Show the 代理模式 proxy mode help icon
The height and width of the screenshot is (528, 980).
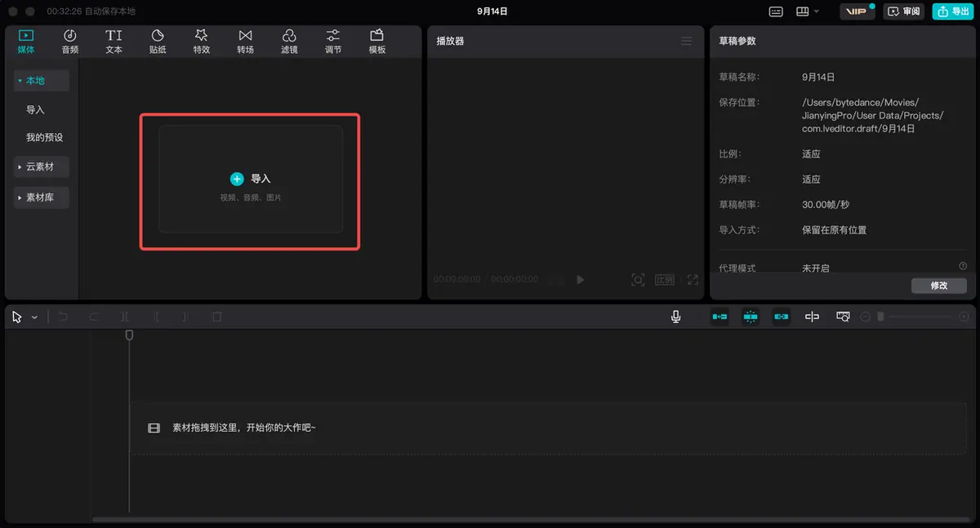coord(963,266)
